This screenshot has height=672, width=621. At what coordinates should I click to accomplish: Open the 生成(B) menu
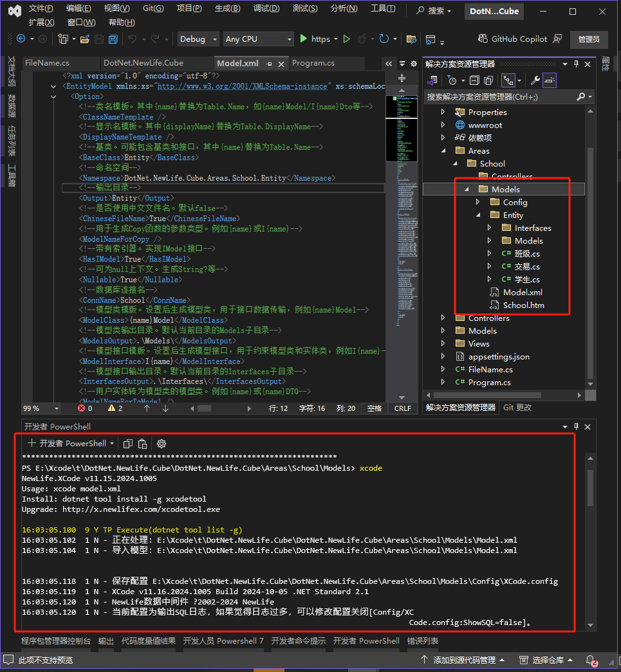coord(227,8)
